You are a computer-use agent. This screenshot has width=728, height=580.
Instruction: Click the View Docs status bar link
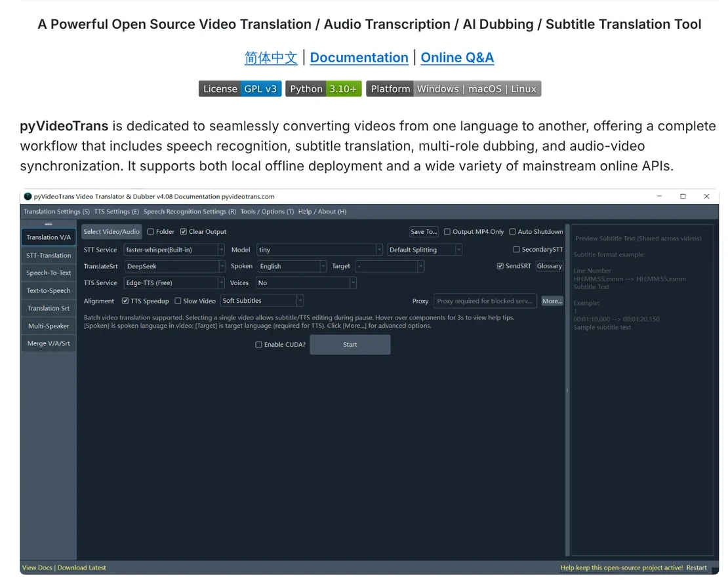tap(37, 568)
